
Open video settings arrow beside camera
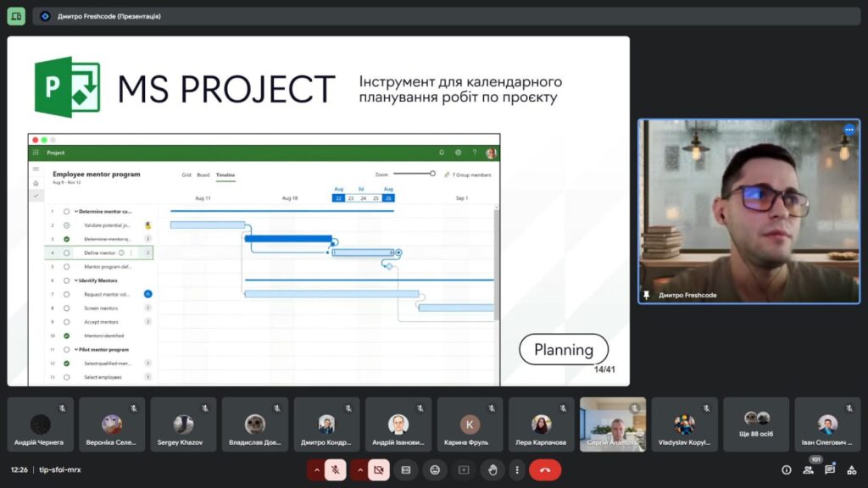click(x=359, y=469)
